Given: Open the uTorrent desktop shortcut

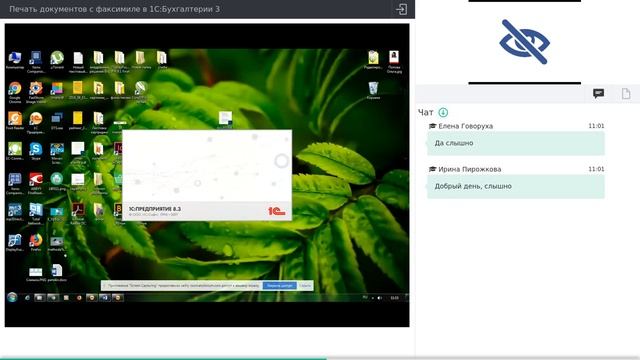Looking at the screenshot, I should [57, 59].
